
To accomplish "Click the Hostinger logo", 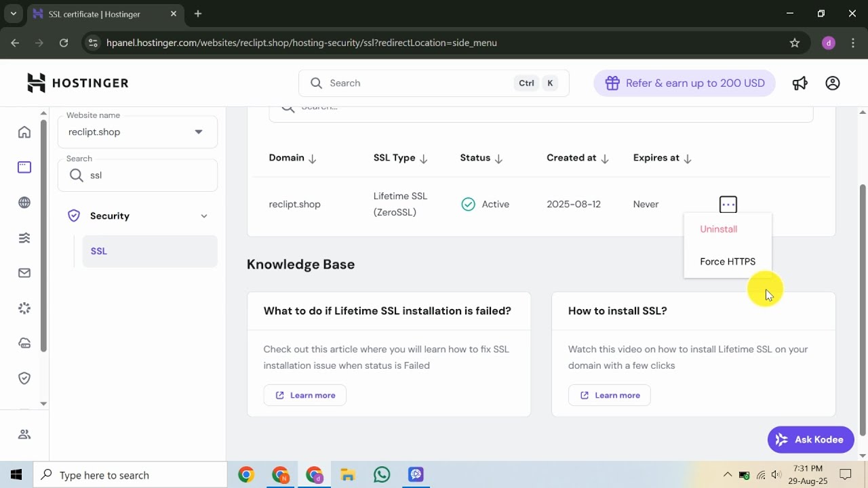I will tap(77, 83).
